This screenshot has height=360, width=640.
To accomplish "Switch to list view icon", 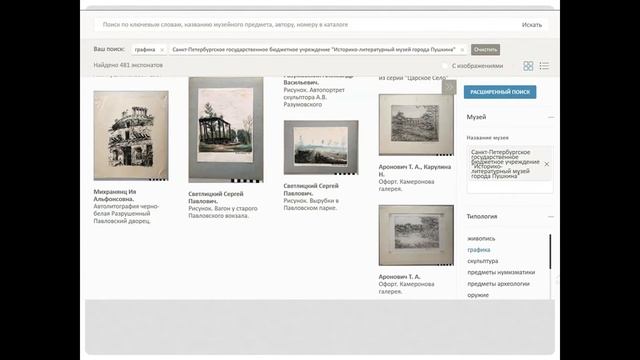I will 544,66.
